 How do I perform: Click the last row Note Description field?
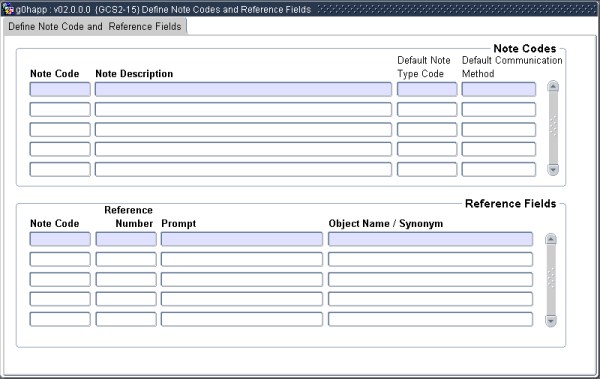coord(243,169)
